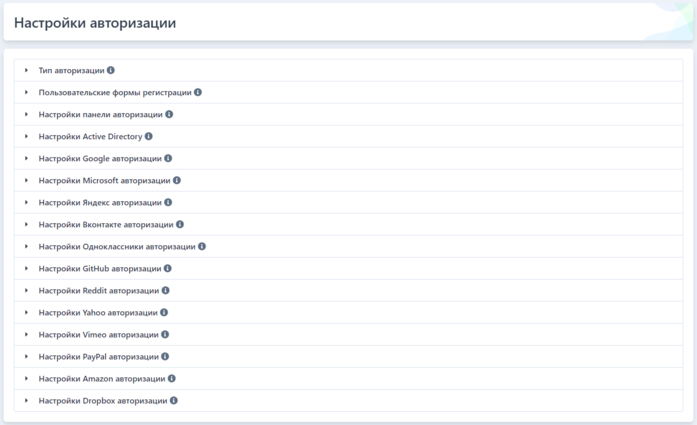Expand Настройки GitHub авторизации arrow

point(27,269)
